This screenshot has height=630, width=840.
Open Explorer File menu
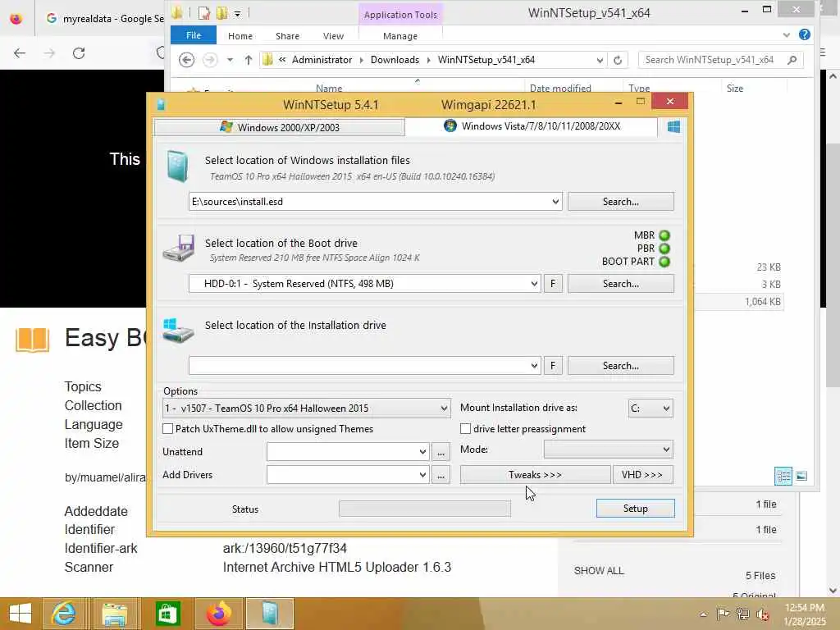click(194, 35)
